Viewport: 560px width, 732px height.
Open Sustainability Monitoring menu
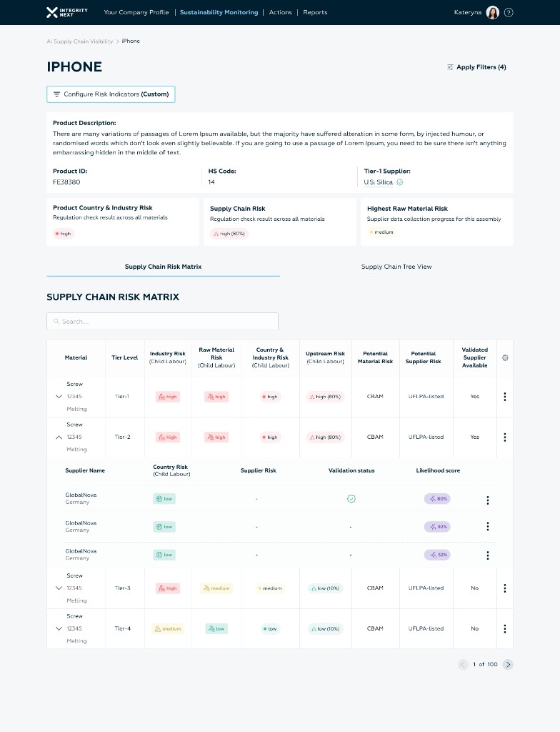219,13
